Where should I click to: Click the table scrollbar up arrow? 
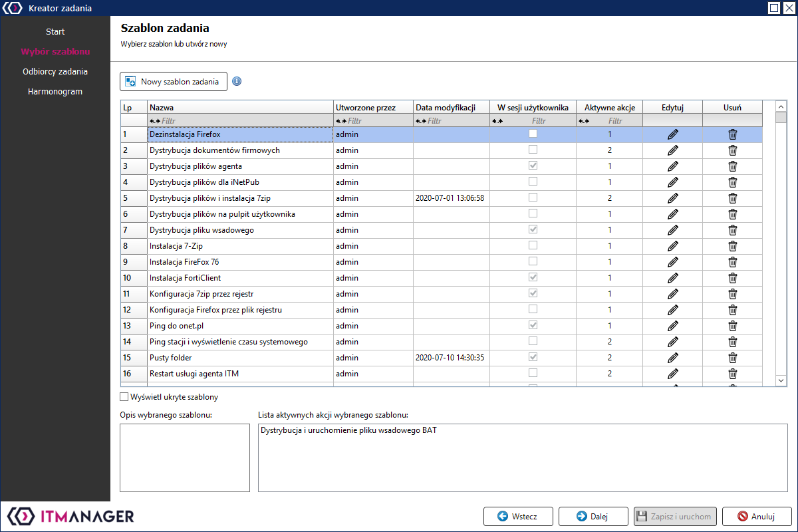[781, 106]
